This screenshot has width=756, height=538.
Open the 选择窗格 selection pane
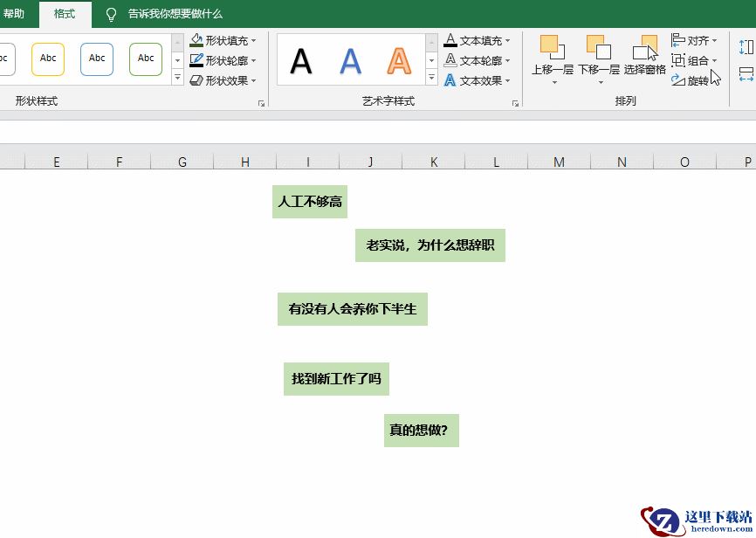pos(644,54)
